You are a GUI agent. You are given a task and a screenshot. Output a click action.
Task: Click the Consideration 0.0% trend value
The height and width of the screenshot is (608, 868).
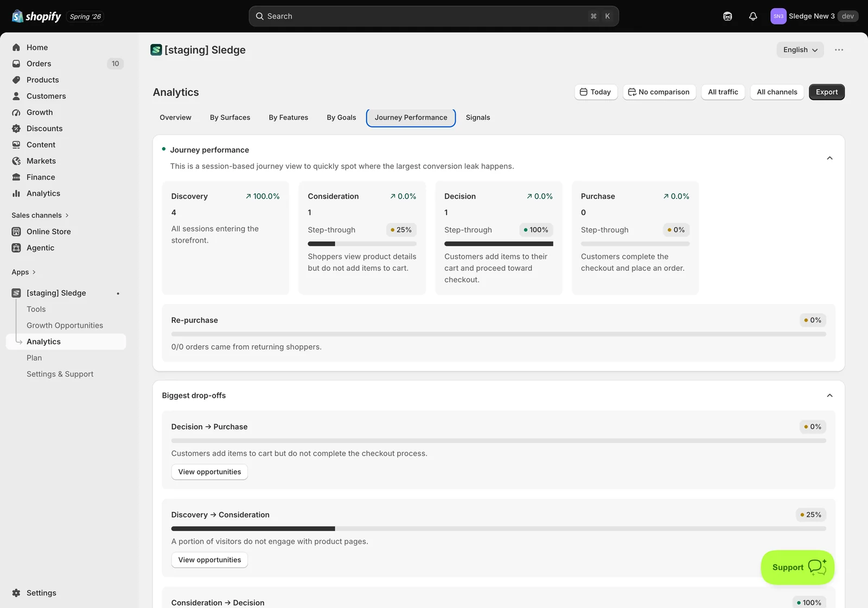[x=403, y=197]
